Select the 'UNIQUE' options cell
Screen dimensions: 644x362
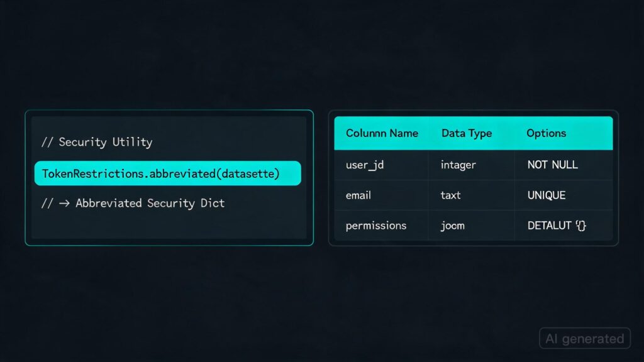click(x=563, y=195)
